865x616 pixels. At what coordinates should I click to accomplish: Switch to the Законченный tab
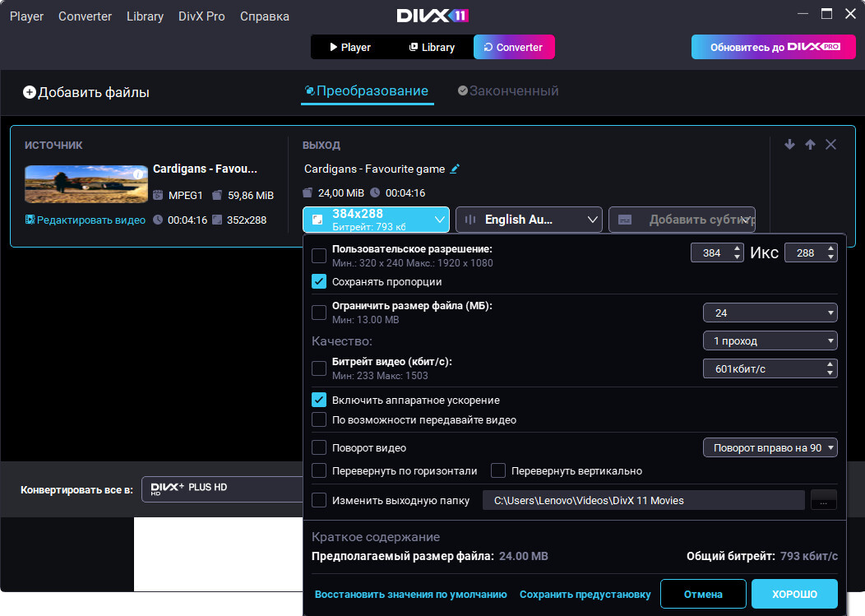pyautogui.click(x=508, y=91)
